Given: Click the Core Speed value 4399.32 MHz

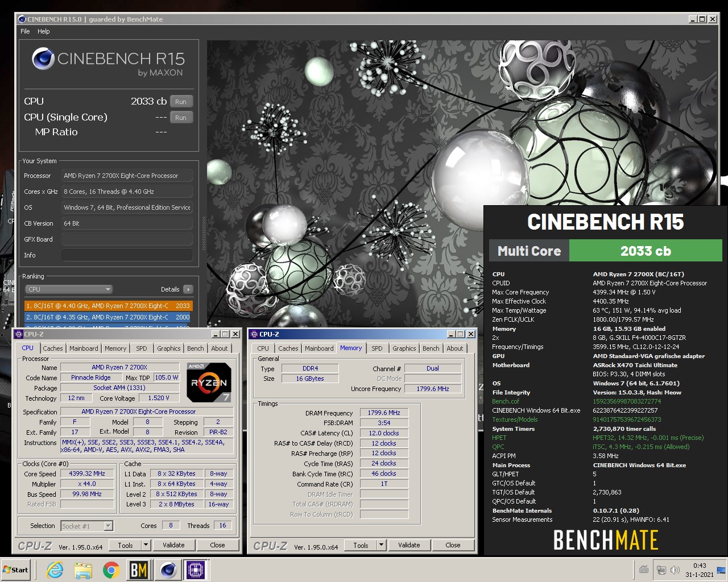Looking at the screenshot, I should coord(87,473).
